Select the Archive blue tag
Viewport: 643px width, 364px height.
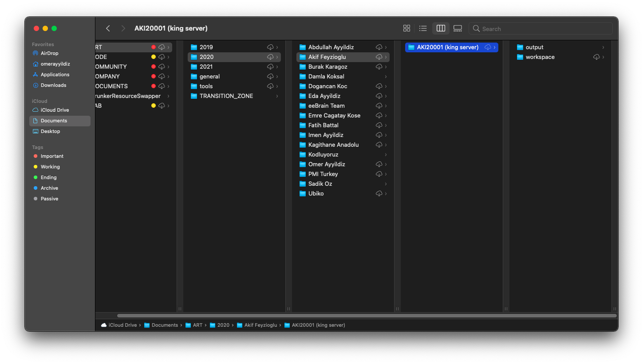point(60,188)
